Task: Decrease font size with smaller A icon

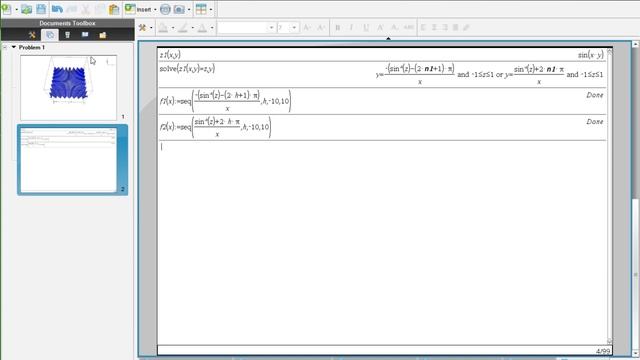Action: coord(321,28)
